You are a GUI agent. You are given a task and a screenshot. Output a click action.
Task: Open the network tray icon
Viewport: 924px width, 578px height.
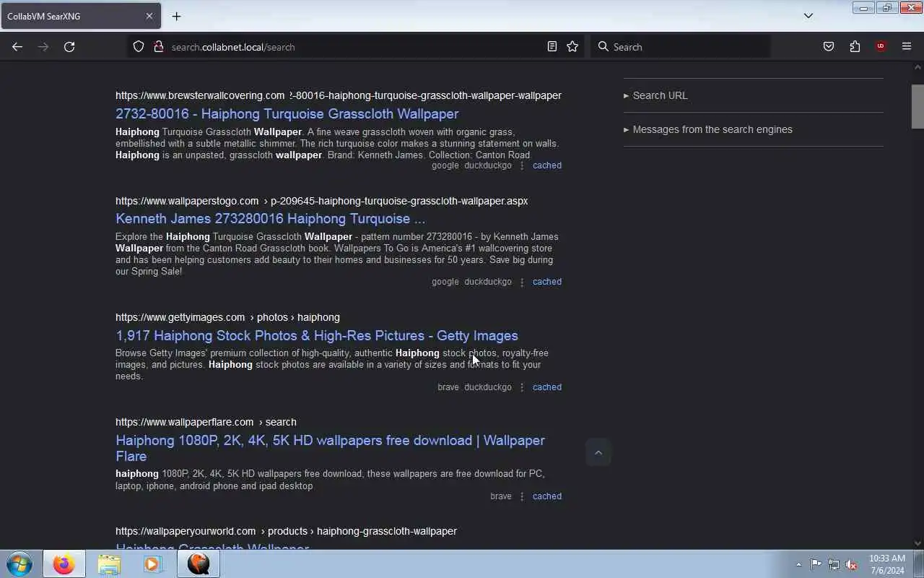click(834, 564)
